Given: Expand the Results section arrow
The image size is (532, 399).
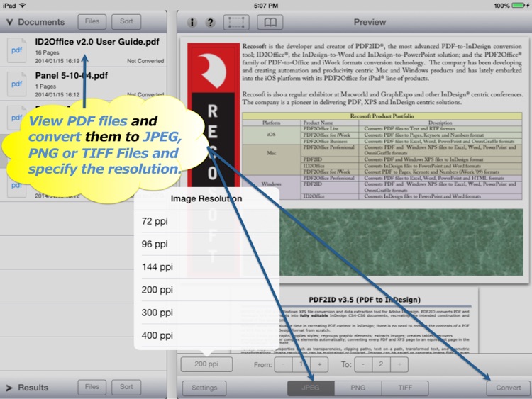Looking at the screenshot, I should [9, 388].
